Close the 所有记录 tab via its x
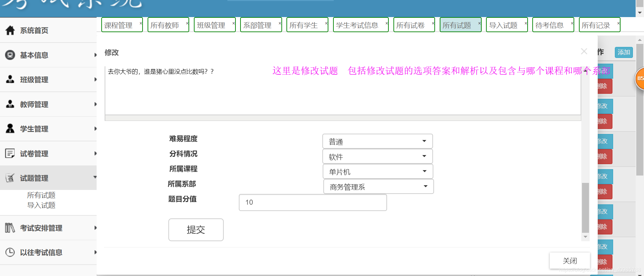The height and width of the screenshot is (276, 644). click(619, 23)
